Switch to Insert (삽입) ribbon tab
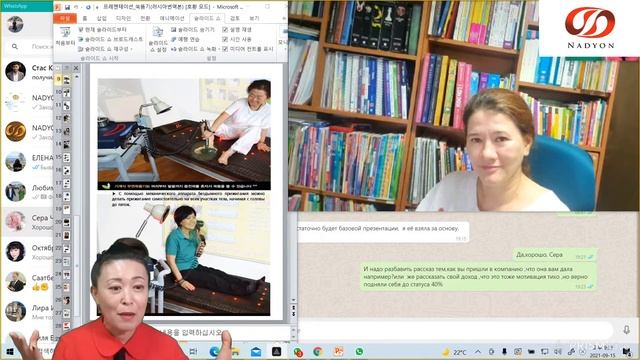 pos(102,18)
